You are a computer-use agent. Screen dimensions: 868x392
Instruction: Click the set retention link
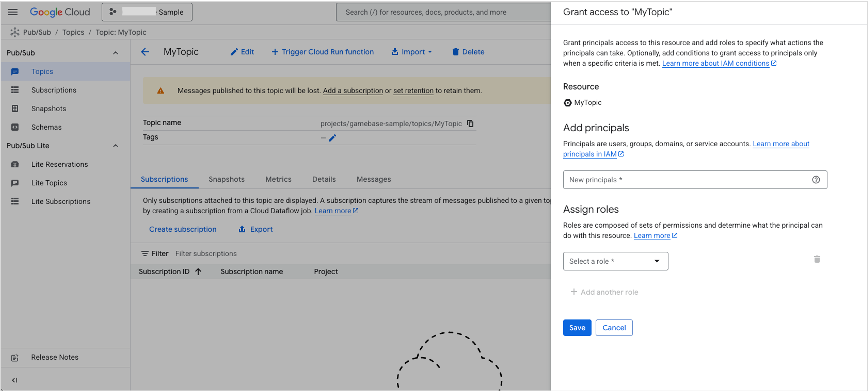tap(413, 91)
